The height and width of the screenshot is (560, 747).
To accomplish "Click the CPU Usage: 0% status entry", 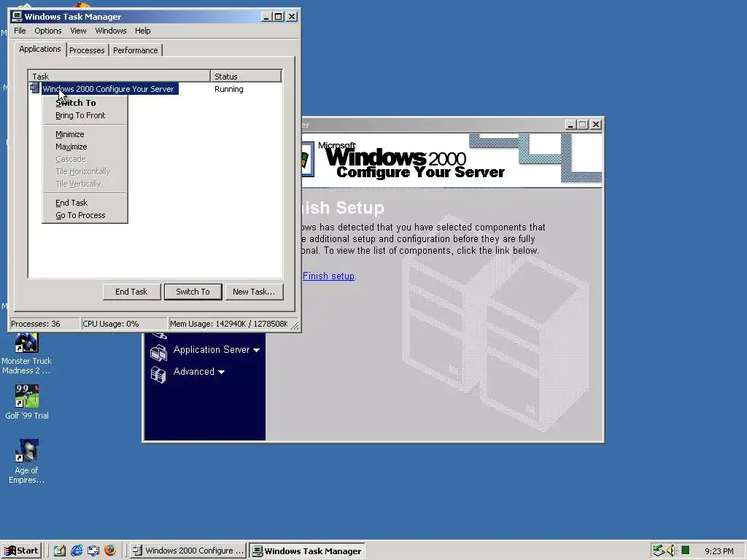I will pyautogui.click(x=123, y=324).
